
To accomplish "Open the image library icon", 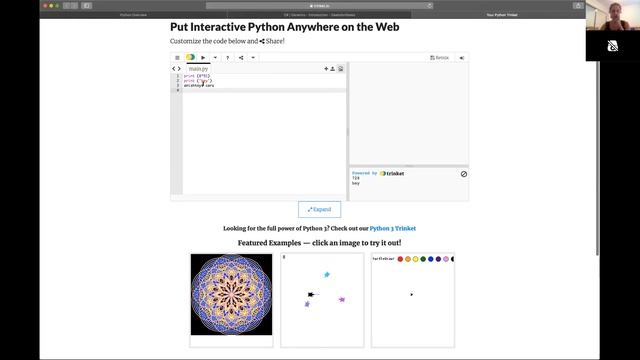I will (x=341, y=69).
